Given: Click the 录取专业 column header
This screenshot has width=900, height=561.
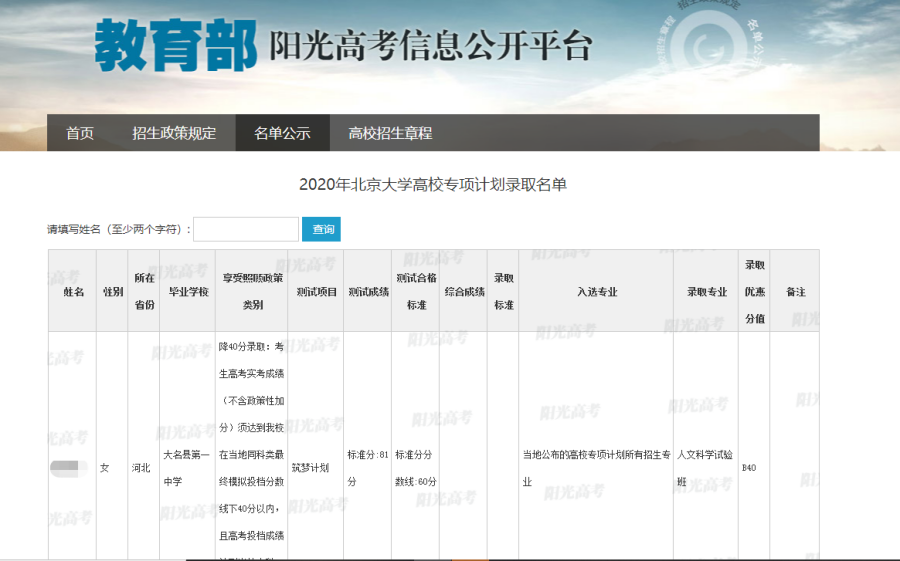Looking at the screenshot, I should (x=707, y=292).
